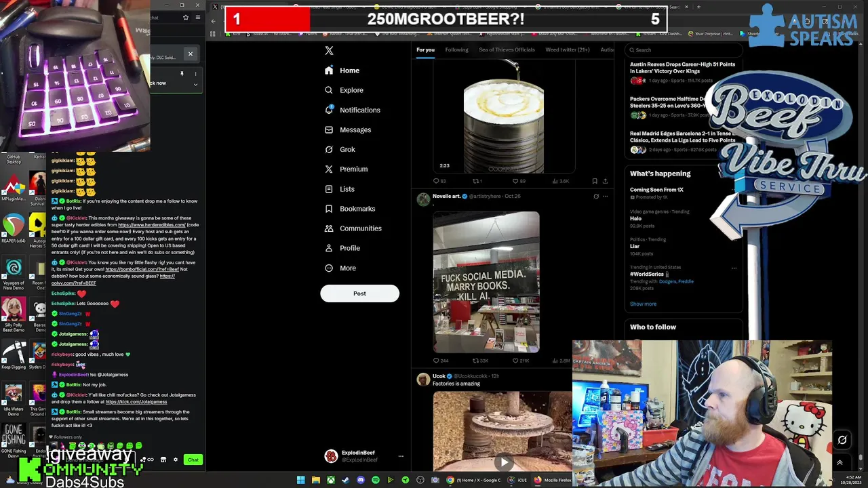Open bombofficial.com link in chat
Screen dimensions: 868x488
point(142,269)
